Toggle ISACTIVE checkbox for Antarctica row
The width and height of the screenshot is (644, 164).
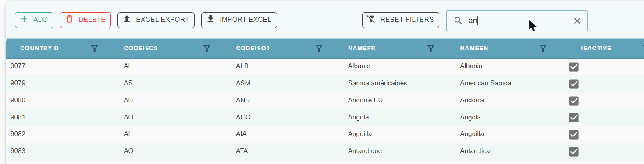coord(573,152)
